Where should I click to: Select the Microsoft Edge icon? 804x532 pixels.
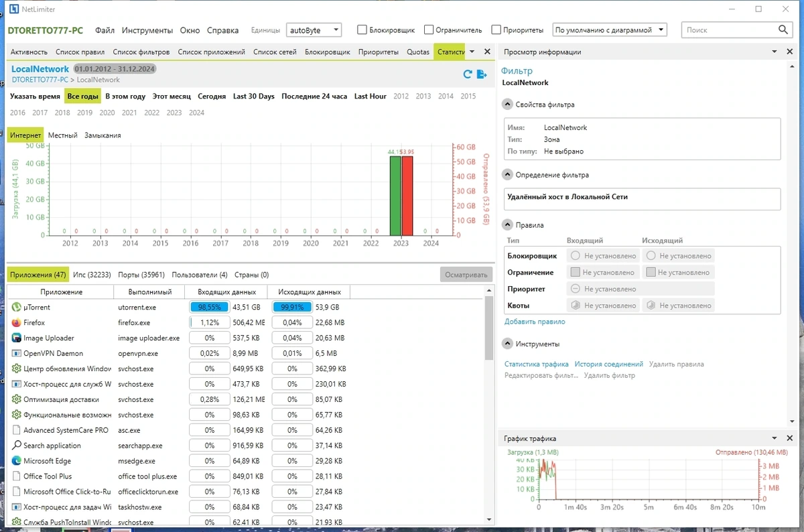point(17,461)
